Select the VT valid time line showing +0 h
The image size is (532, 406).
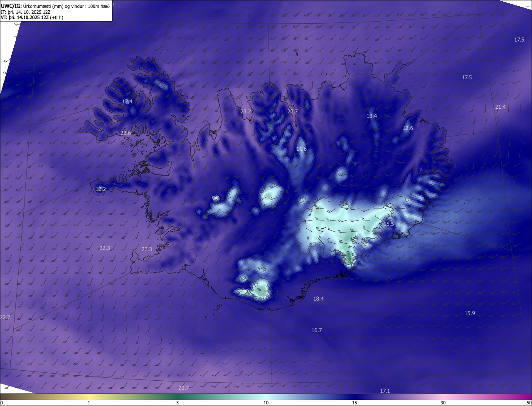32,17
